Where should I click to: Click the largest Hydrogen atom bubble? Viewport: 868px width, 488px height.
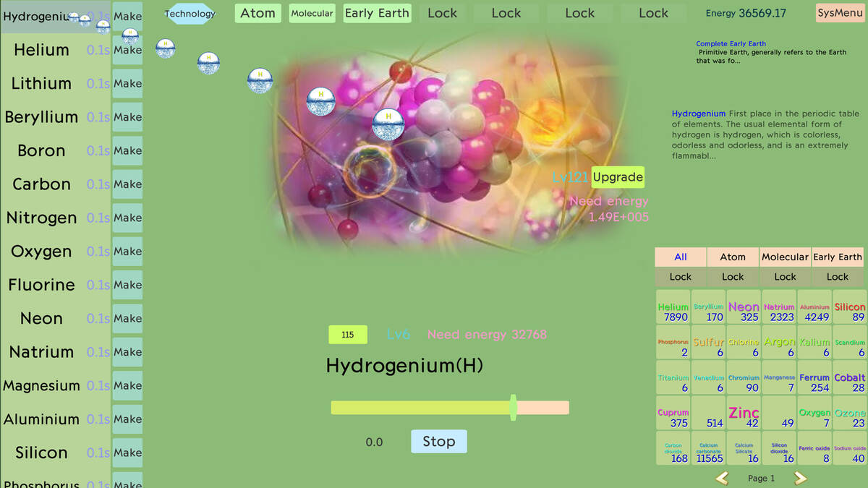point(388,124)
